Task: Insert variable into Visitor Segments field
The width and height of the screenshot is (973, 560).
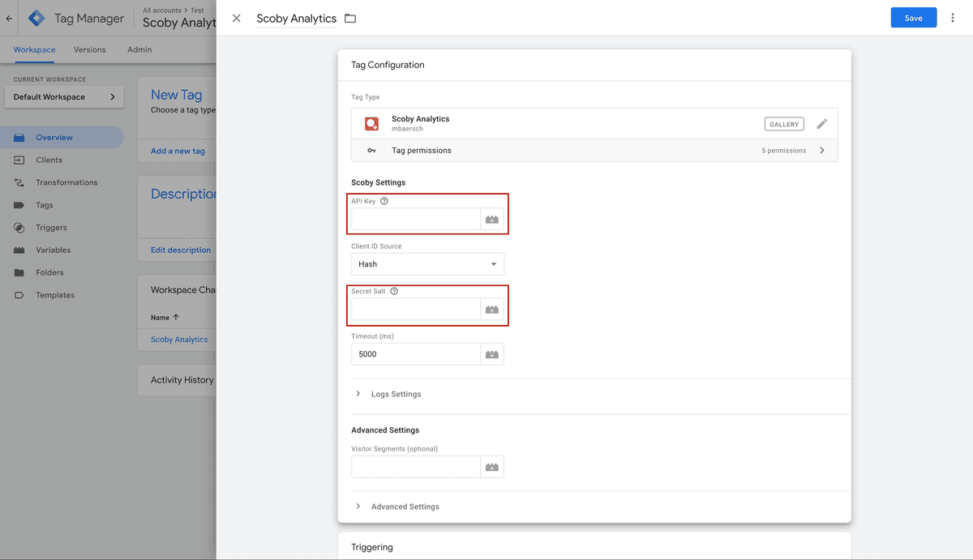Action: (492, 467)
